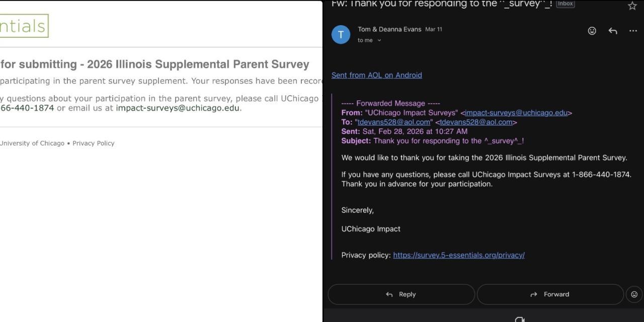644x322 pixels.
Task: Open "Sent from AOL on Android" link
Action: point(376,75)
